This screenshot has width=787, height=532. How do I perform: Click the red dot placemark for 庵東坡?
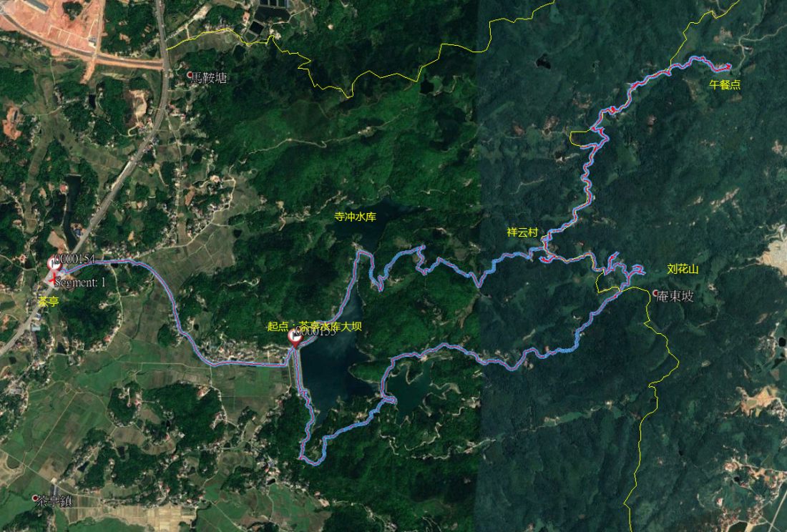[x=655, y=293]
